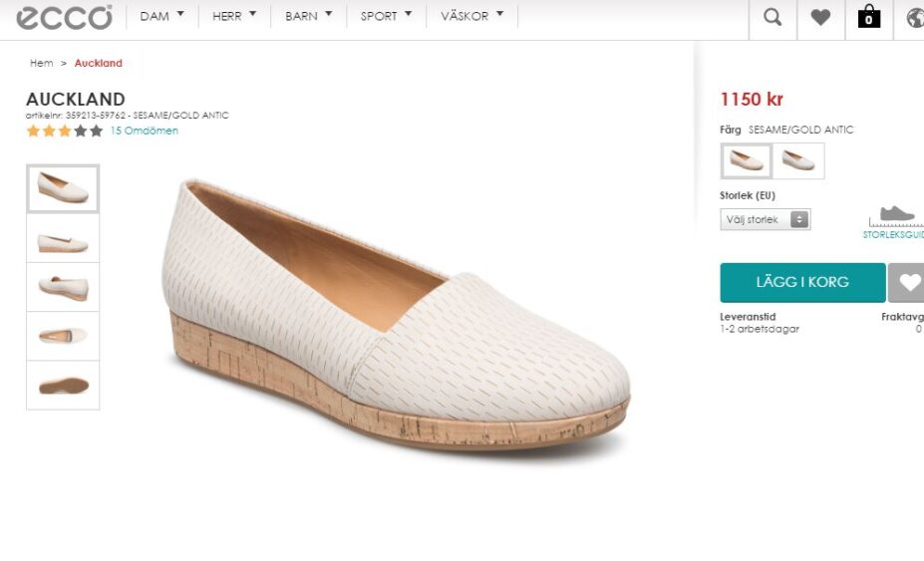Open the shoe size guide icon
Image resolution: width=924 pixels, height=561 pixels.
896,220
